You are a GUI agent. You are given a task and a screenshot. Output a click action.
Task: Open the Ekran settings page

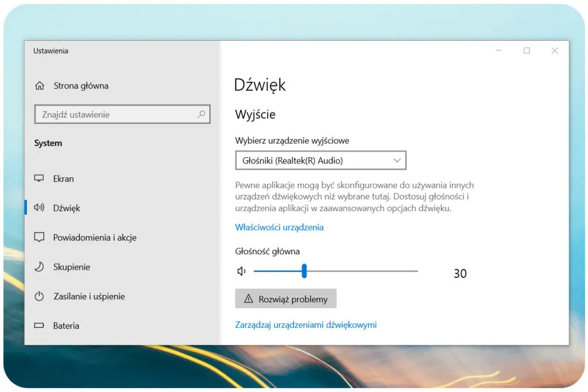64,178
